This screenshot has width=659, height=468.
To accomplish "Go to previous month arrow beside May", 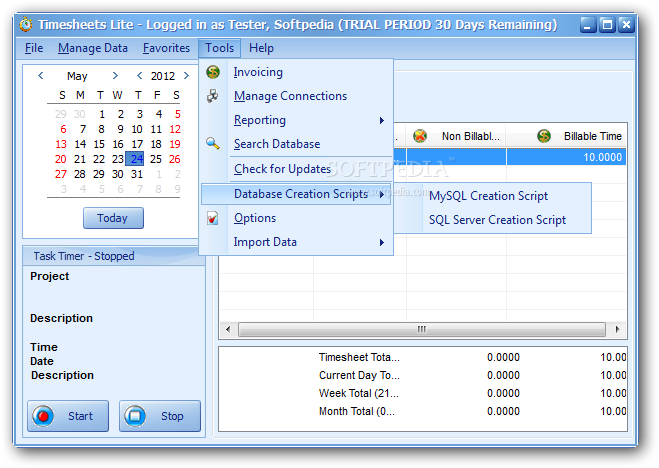I will pyautogui.click(x=41, y=76).
